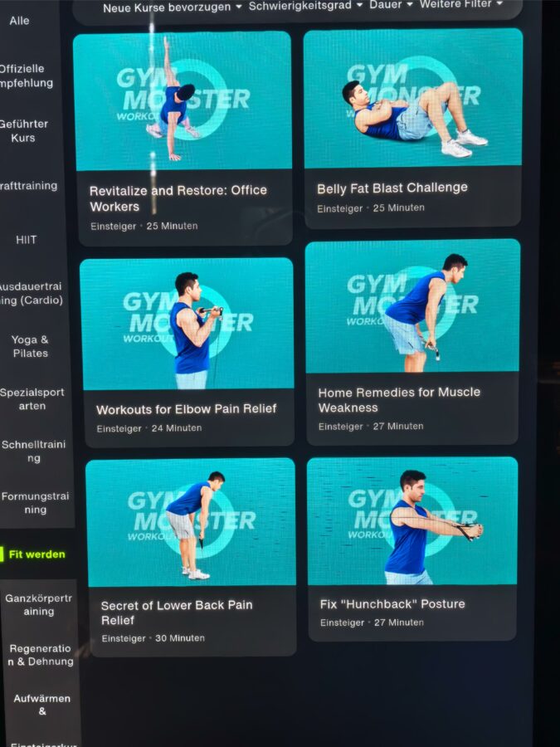
Task: Expand the Schwierigkeitsgrad filter dropdown
Action: pos(305,6)
